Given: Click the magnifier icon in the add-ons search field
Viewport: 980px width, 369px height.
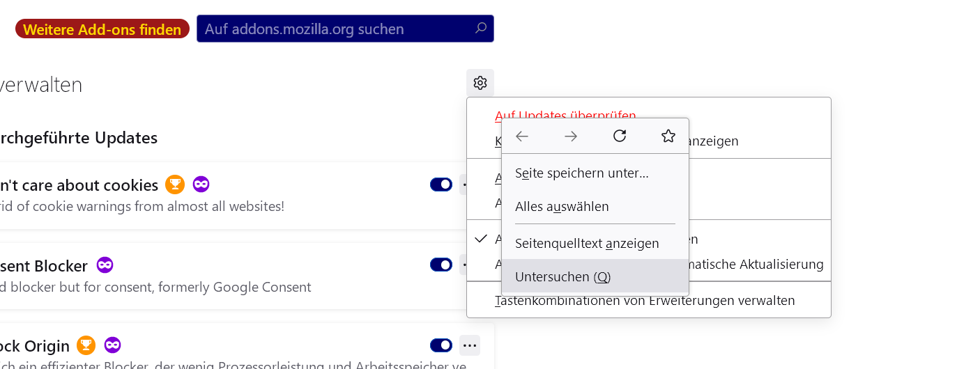Looking at the screenshot, I should click(x=481, y=29).
